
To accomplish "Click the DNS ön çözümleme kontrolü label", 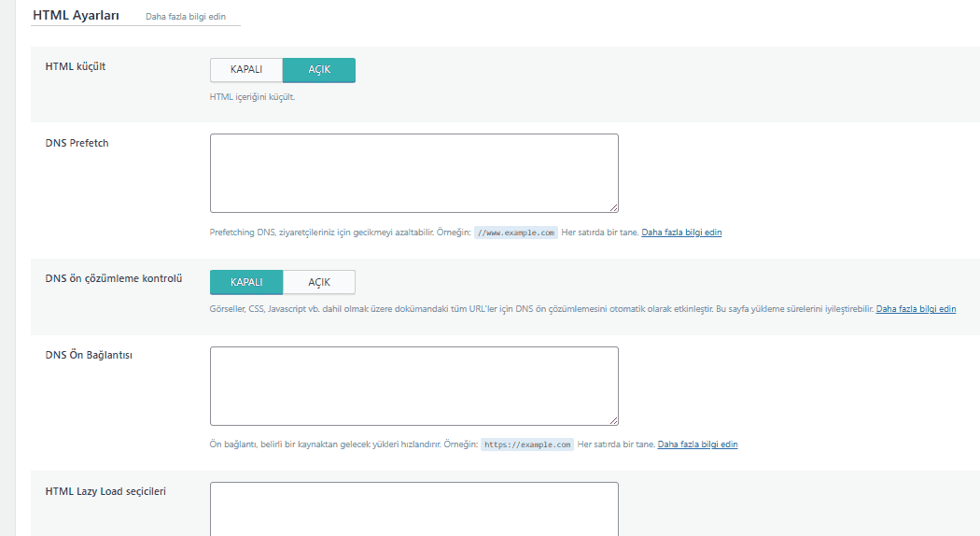I will coord(113,278).
